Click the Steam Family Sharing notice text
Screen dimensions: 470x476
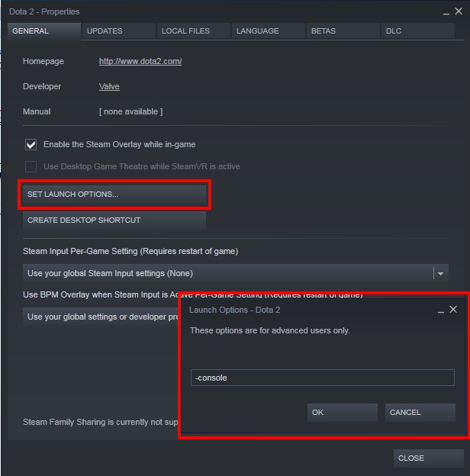pos(101,423)
